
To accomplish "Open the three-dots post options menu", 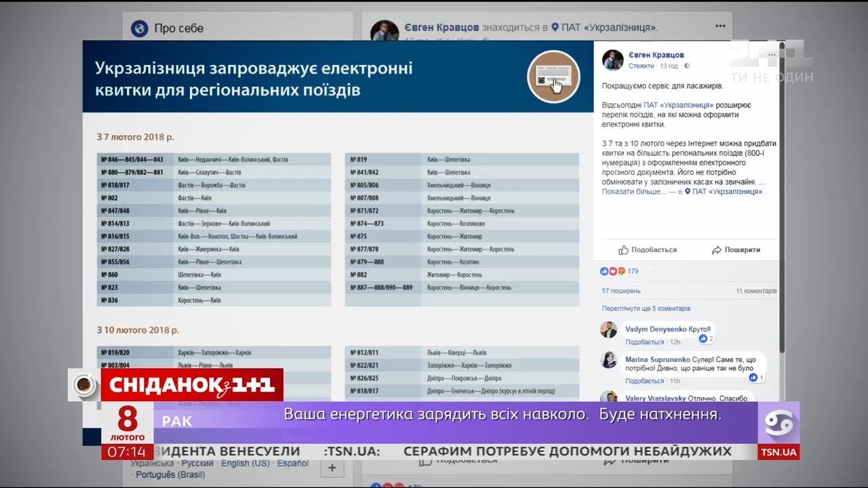I will [720, 26].
